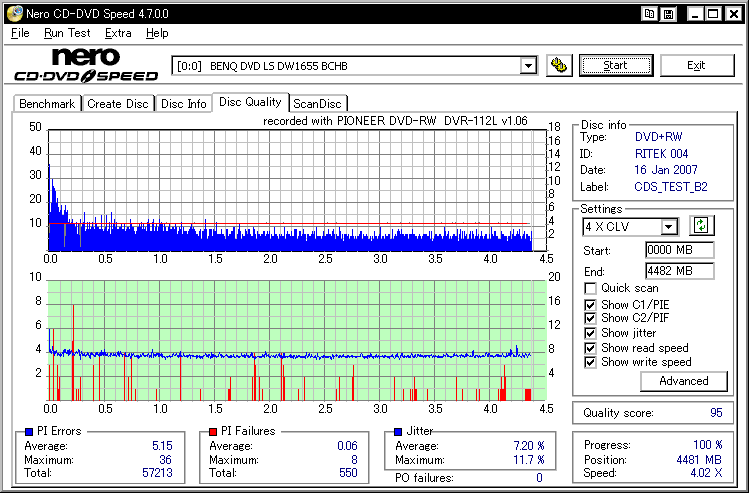Click the recorded with PIONEER DVD-RW caption
The image size is (749, 493).
coord(395,121)
